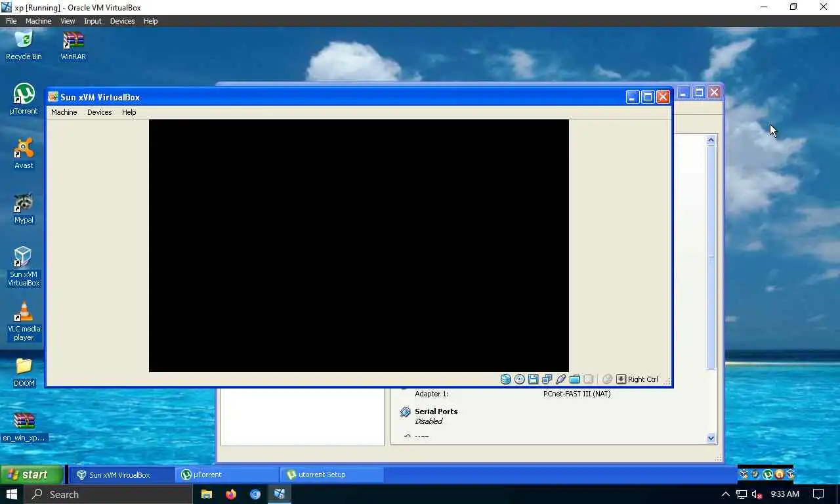Minimize the Sun xVM VirtualBox VM window
This screenshot has width=840, height=504.
point(632,97)
